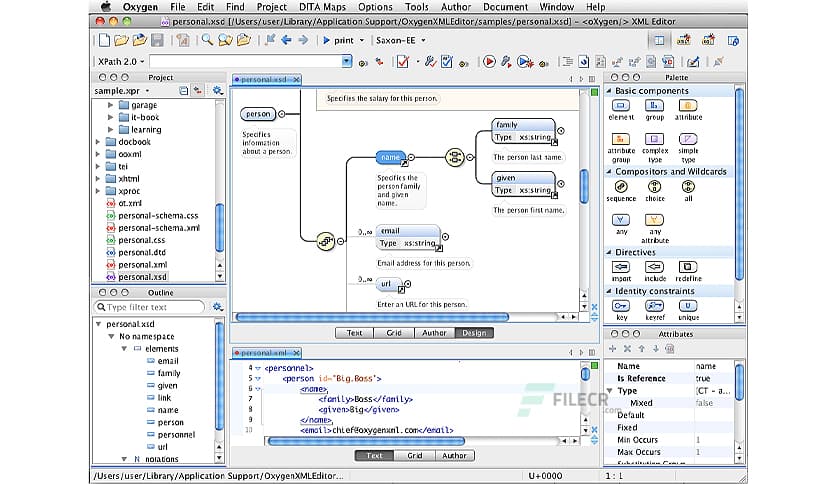The width and height of the screenshot is (836, 484).
Task: Expand the xproc folder
Action: point(98,191)
